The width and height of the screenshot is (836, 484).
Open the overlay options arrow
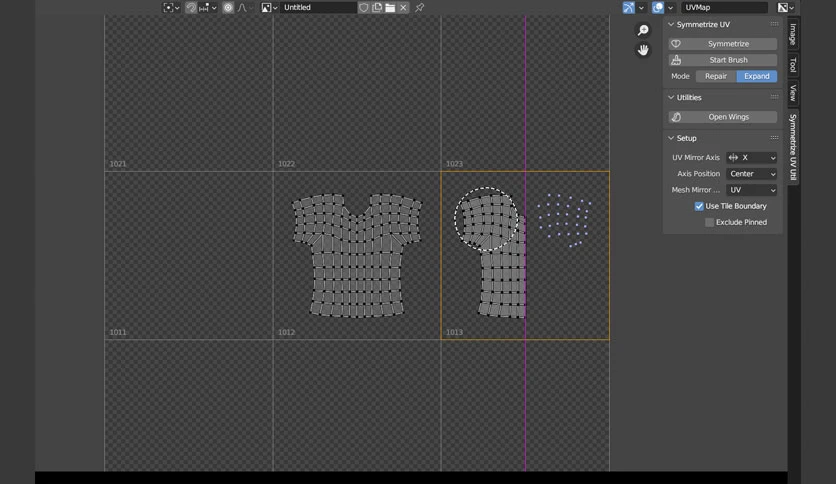[x=670, y=7]
